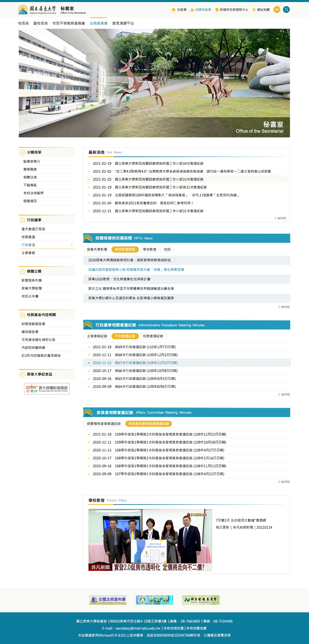Select the 校訊 tab

click(167, 249)
